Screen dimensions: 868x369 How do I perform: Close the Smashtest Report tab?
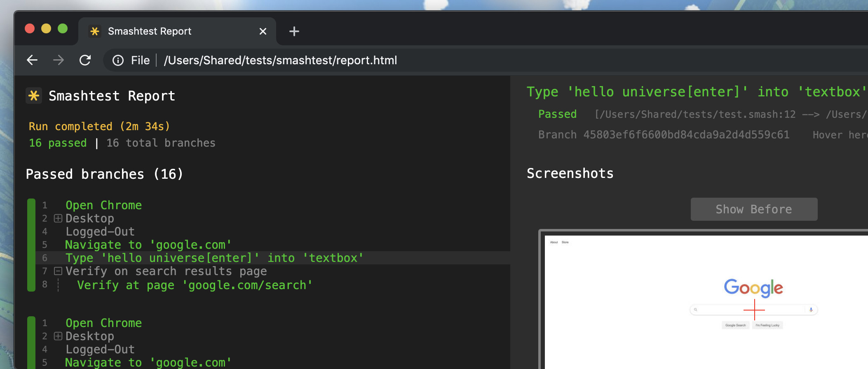tap(263, 31)
